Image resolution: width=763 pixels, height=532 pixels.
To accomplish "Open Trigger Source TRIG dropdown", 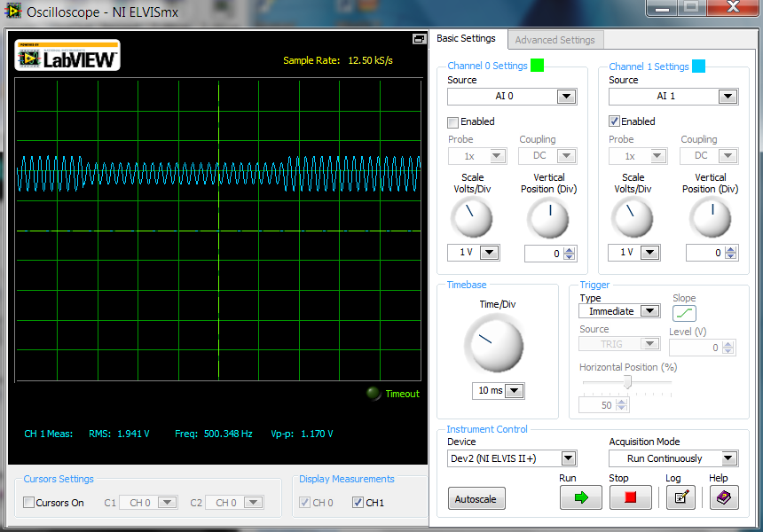I will [649, 344].
